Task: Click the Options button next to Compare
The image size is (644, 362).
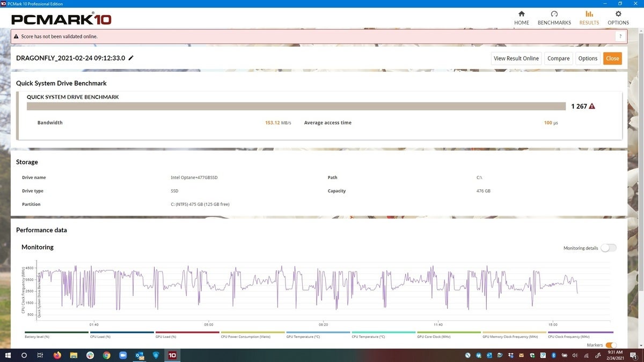Action: click(588, 58)
